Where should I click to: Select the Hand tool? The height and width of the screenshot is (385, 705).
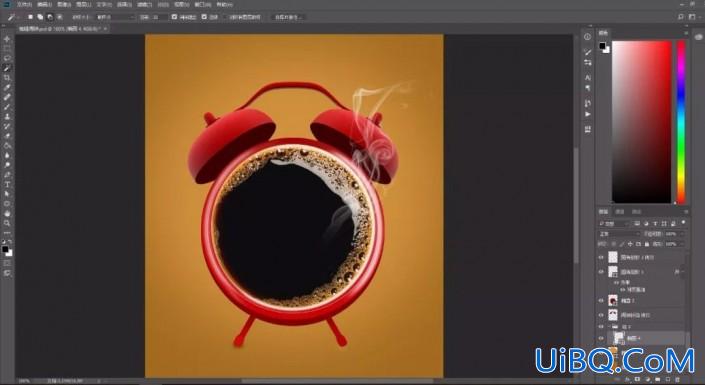[7, 214]
